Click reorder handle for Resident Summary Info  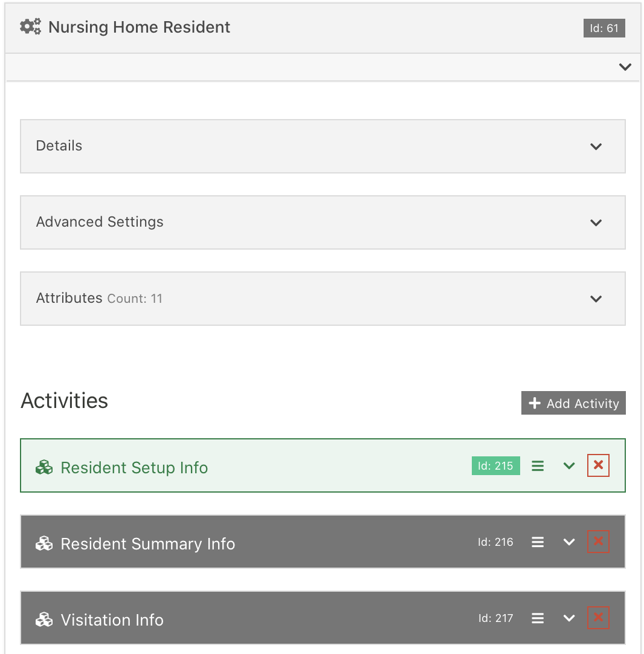pyautogui.click(x=538, y=542)
